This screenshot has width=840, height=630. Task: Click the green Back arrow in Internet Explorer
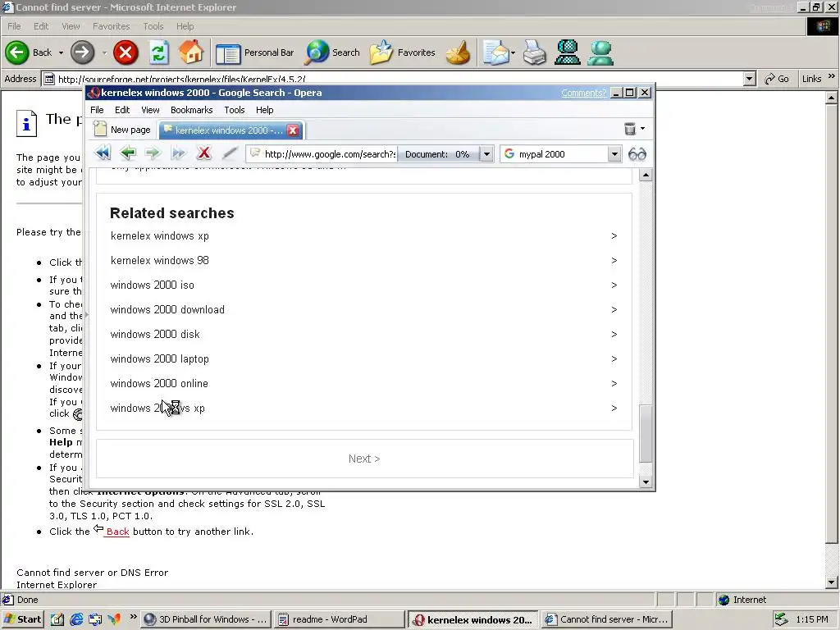tap(17, 52)
